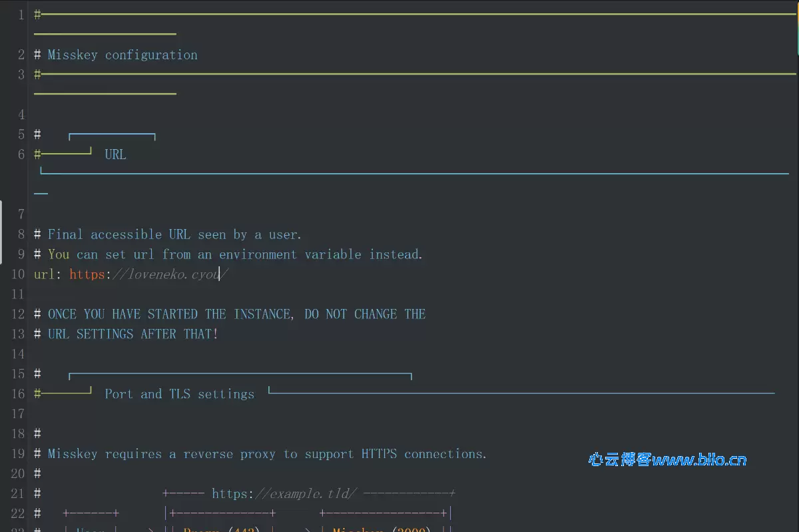This screenshot has width=799, height=532.
Task: Place cursor on the URL section title
Action: click(115, 154)
